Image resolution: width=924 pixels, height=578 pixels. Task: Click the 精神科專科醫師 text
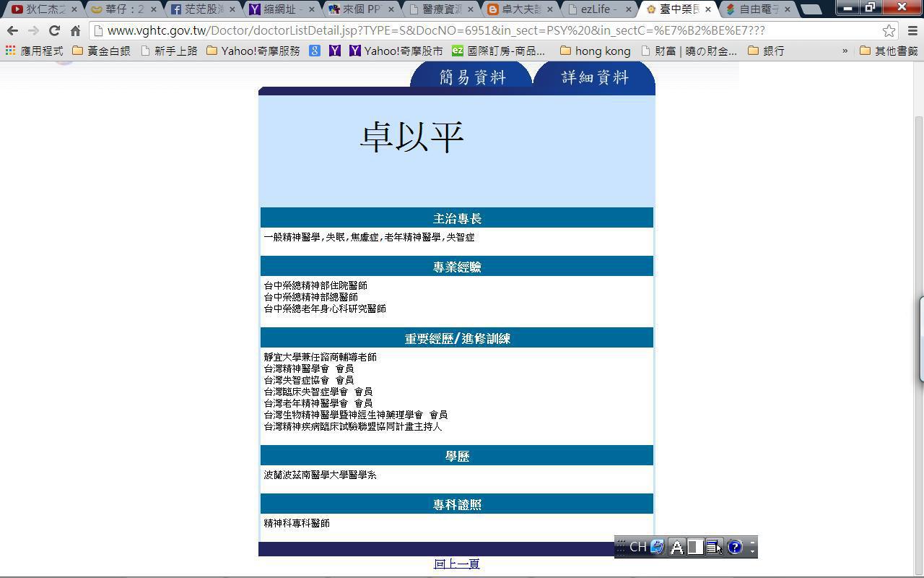(297, 523)
